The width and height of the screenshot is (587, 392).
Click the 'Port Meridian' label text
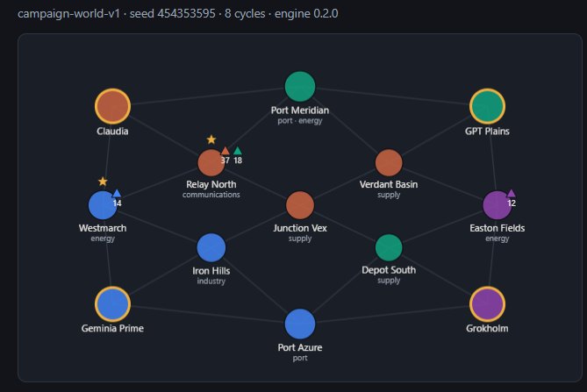300,110
